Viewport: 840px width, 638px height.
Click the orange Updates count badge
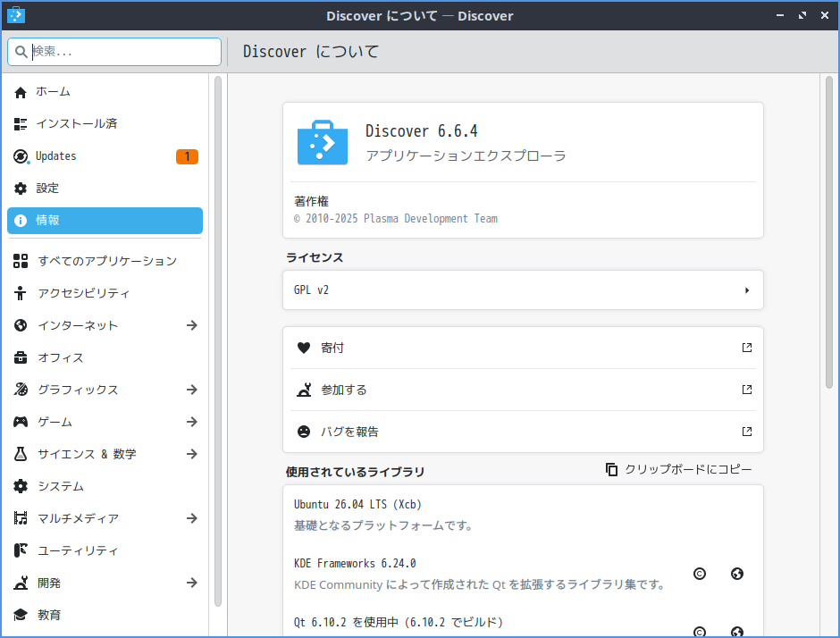point(187,156)
